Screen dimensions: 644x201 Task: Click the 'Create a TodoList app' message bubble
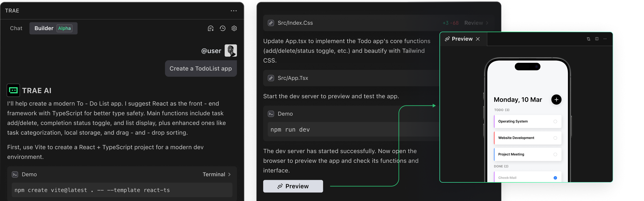click(201, 68)
